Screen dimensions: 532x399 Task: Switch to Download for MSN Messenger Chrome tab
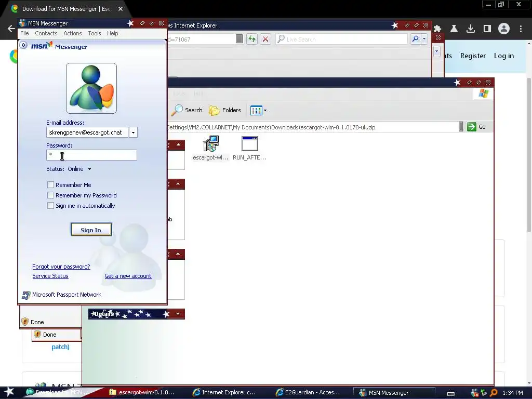[66, 9]
